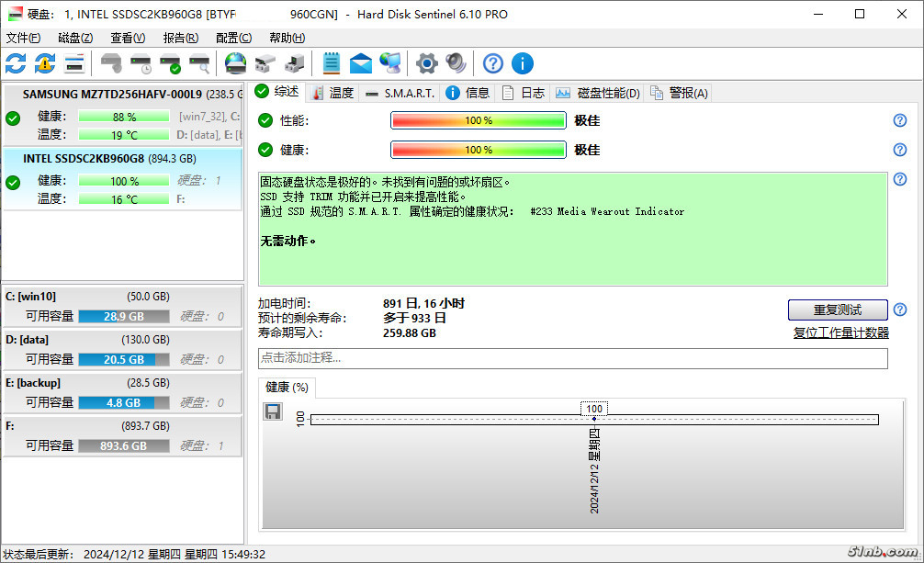
Task: Click help icon next to performance bar
Action: click(x=900, y=120)
